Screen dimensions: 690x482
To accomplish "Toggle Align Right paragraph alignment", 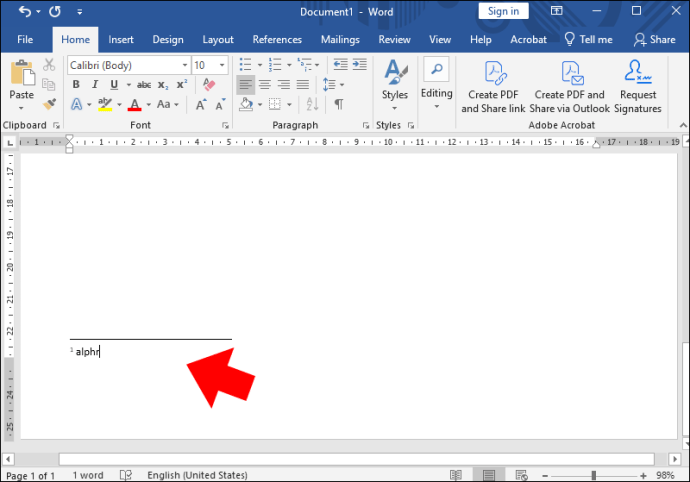I will pos(284,85).
